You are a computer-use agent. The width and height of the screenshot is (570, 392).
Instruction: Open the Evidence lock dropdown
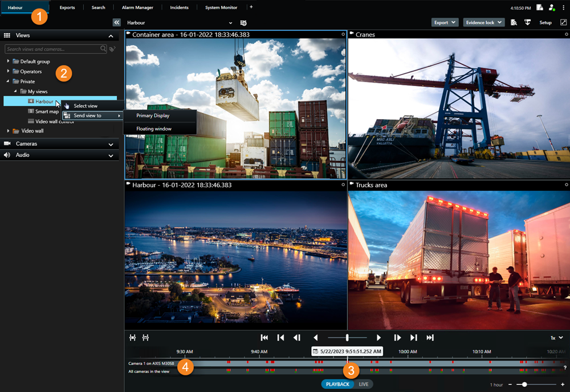pyautogui.click(x=483, y=23)
